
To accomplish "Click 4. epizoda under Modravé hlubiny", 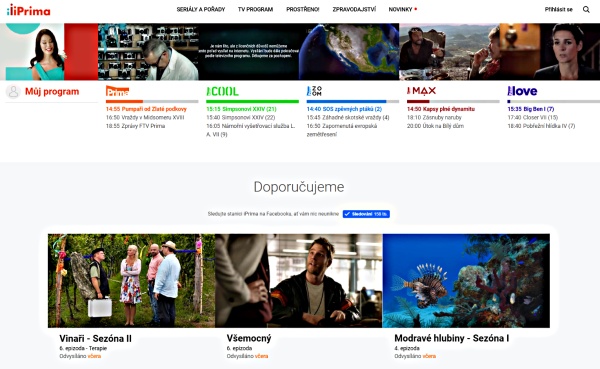I will (407, 348).
